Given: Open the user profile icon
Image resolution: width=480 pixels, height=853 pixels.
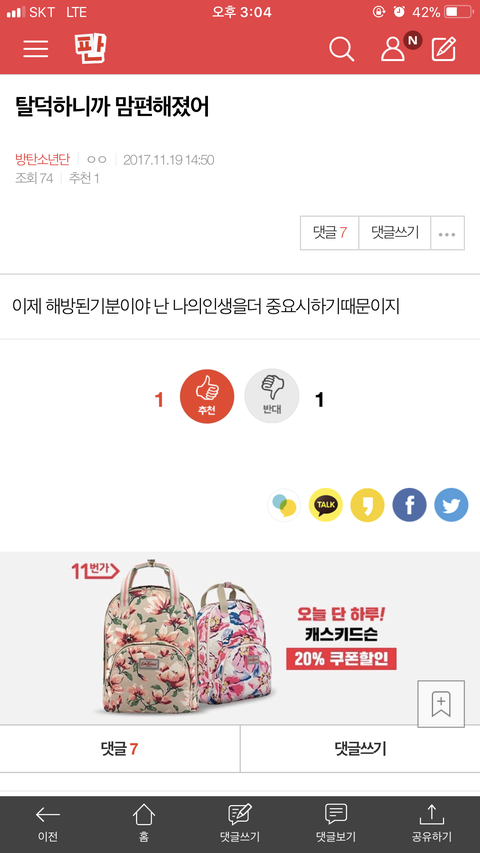Looking at the screenshot, I should [393, 49].
